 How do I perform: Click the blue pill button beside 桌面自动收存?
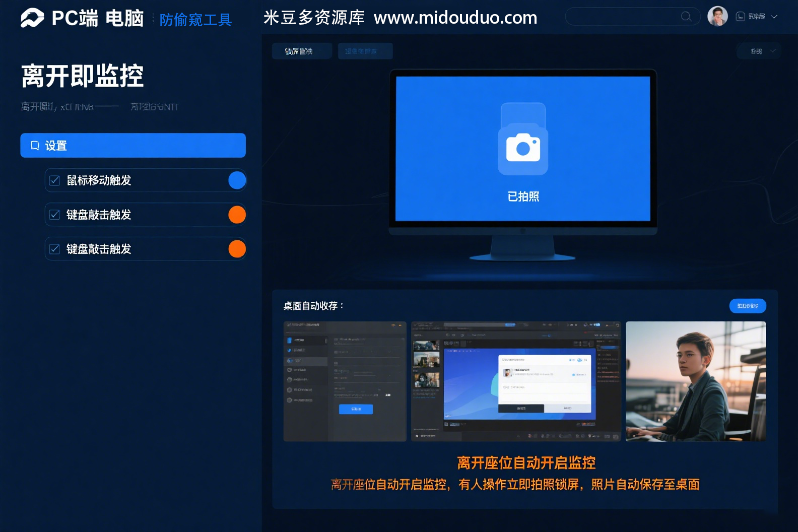click(x=748, y=306)
